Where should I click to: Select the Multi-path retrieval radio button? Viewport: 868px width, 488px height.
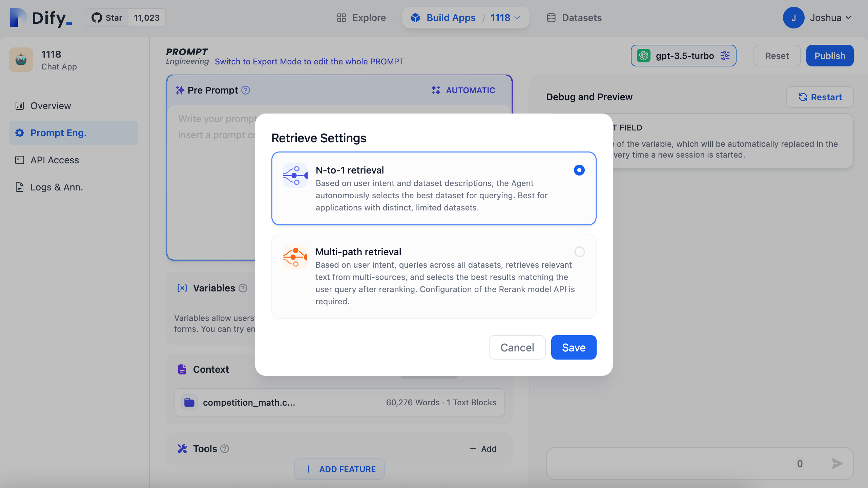click(579, 252)
